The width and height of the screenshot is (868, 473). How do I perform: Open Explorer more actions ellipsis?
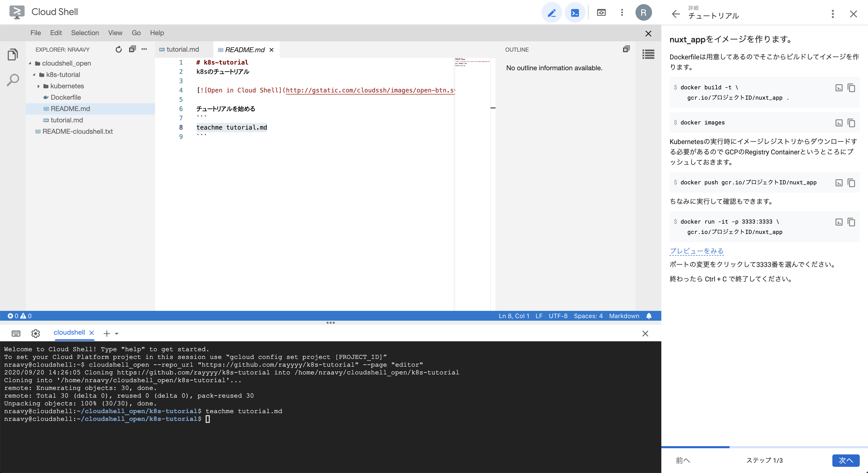click(144, 49)
